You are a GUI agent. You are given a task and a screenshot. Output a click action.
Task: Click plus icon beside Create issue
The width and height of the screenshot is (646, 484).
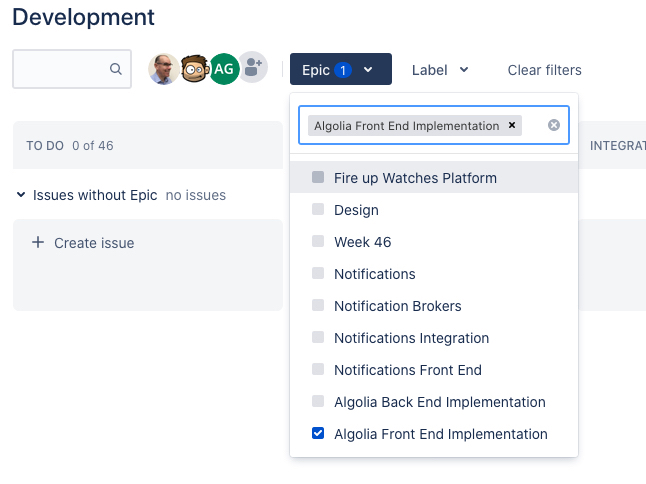(x=38, y=242)
